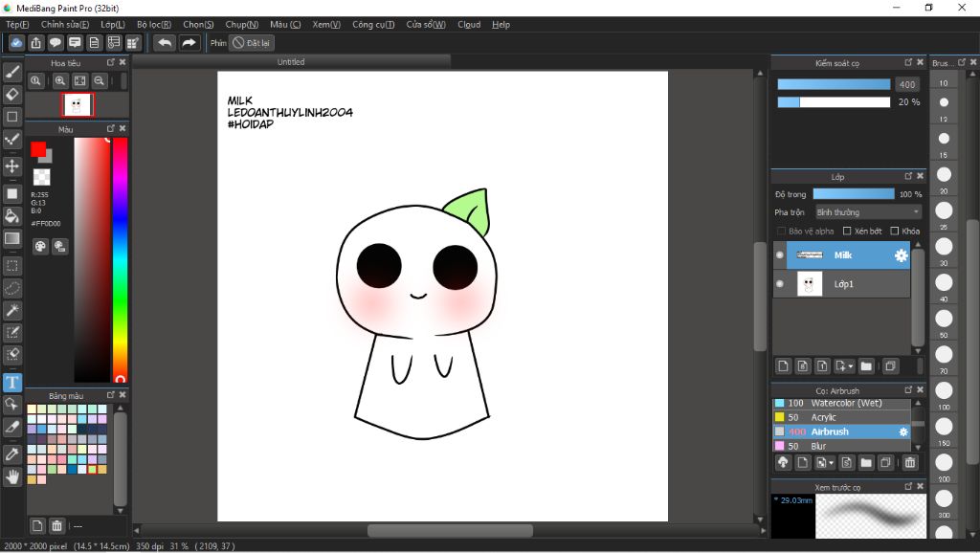Delete brush with the trash icon
This screenshot has height=553, width=980.
910,462
